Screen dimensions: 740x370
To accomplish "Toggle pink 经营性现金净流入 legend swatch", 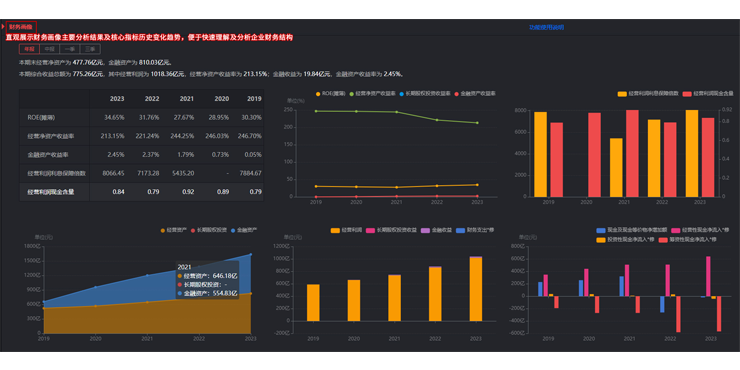I will [676, 230].
